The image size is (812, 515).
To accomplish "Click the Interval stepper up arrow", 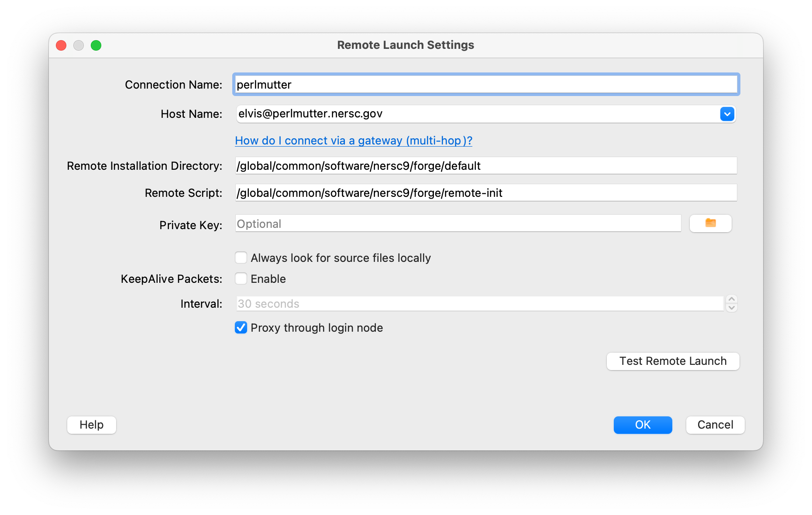I will tap(733, 299).
